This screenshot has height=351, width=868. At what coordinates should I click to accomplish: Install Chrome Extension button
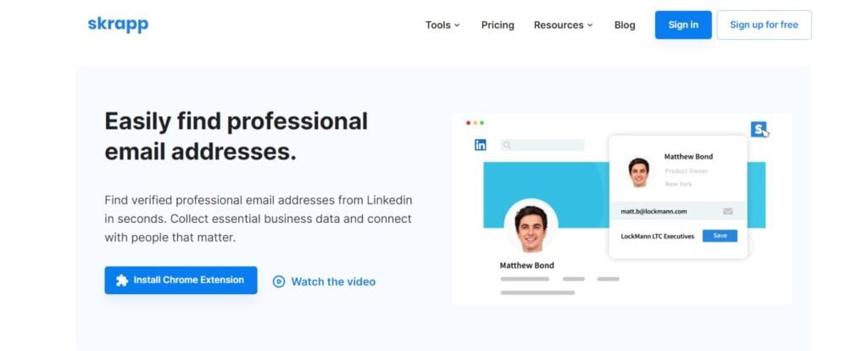181,281
